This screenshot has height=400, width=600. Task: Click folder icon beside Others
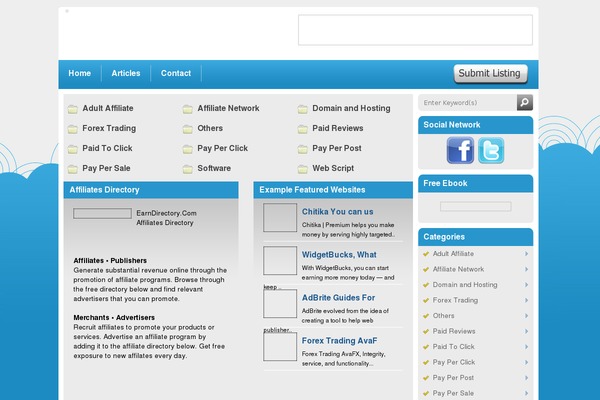pos(188,129)
